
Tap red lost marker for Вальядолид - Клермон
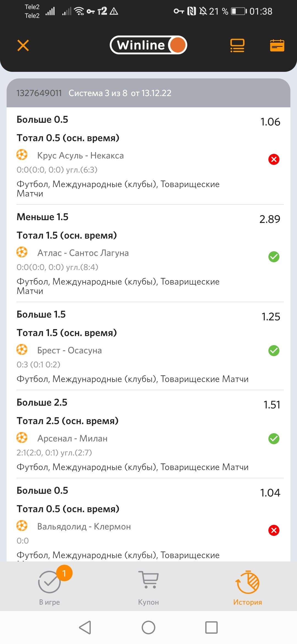[x=274, y=530]
